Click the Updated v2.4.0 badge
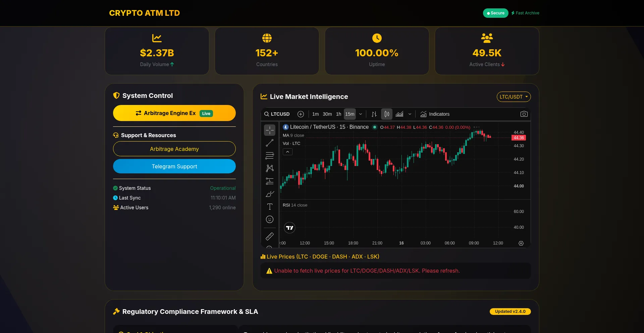Screen dimensions: 644x333 [x=510, y=312]
